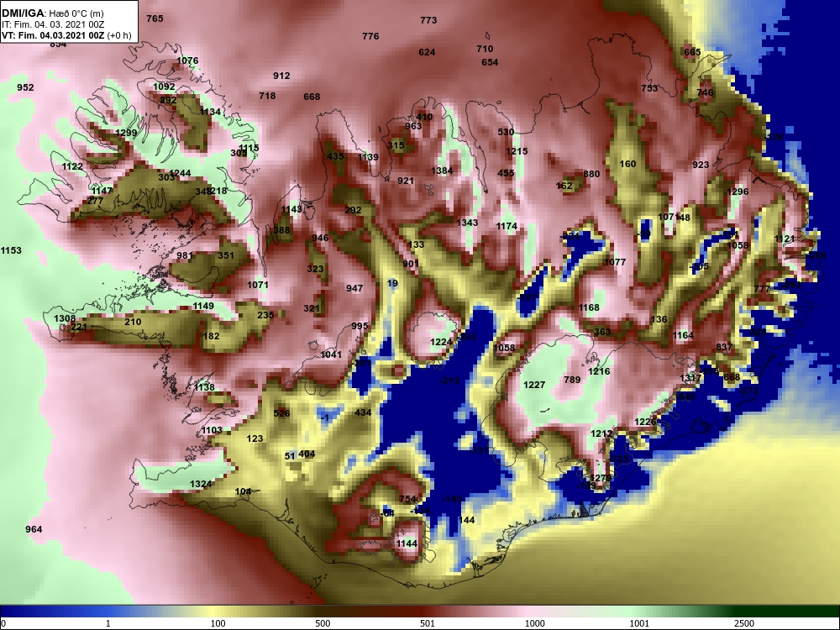Click the map value 1077
Screen dimensions: 840x630
tap(615, 262)
